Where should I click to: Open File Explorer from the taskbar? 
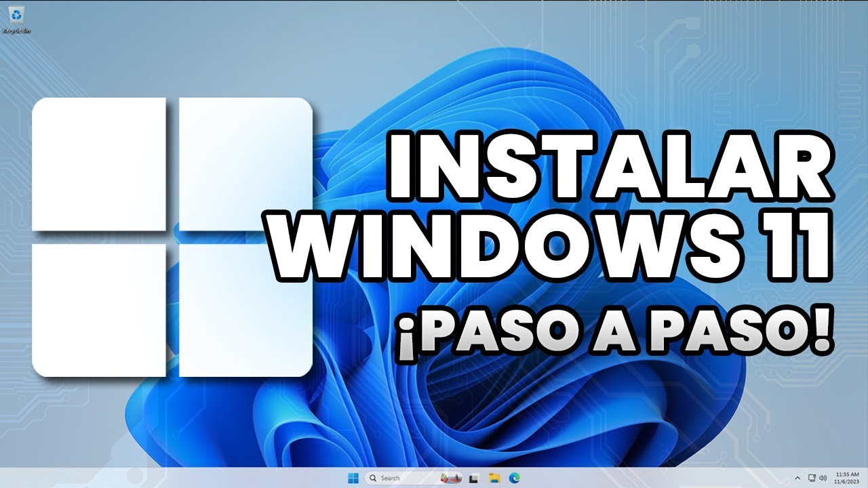(x=494, y=478)
